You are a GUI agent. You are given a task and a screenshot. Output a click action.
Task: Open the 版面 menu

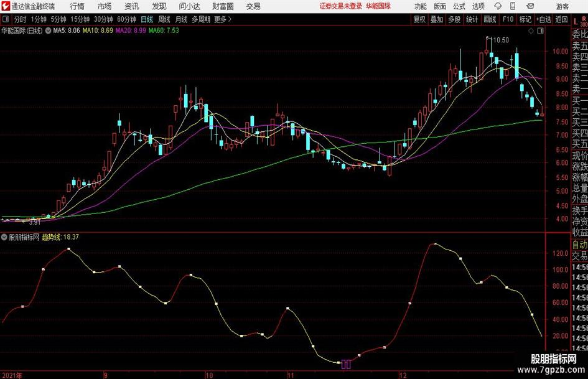439,6
